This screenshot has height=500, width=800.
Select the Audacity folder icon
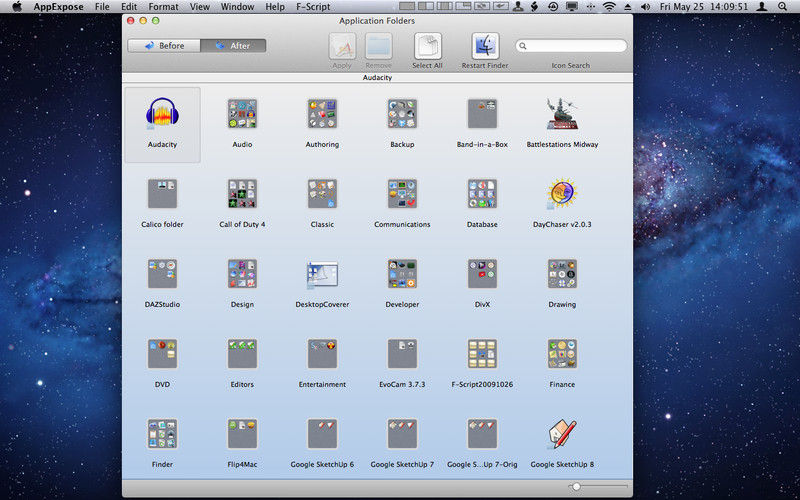pyautogui.click(x=162, y=113)
